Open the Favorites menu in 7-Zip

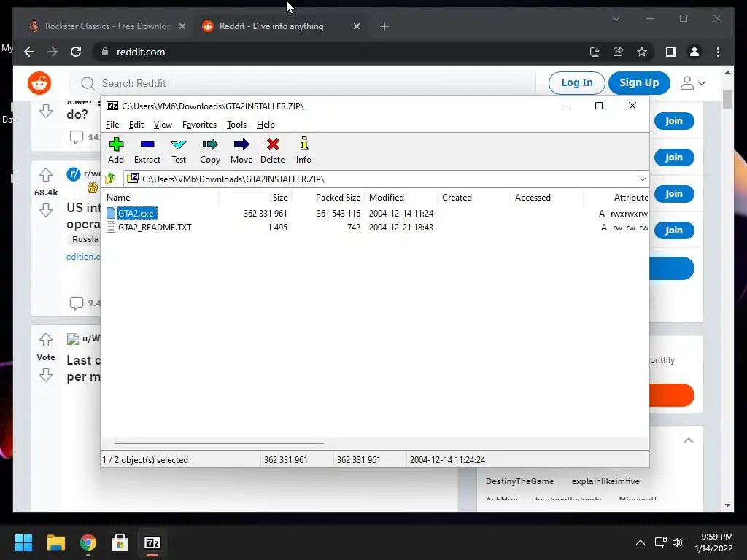point(199,125)
